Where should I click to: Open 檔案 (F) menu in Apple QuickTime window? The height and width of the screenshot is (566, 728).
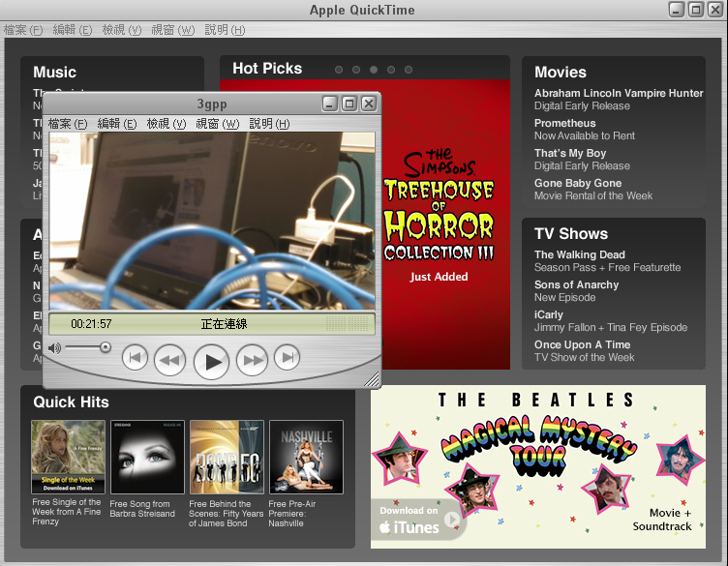[23, 30]
